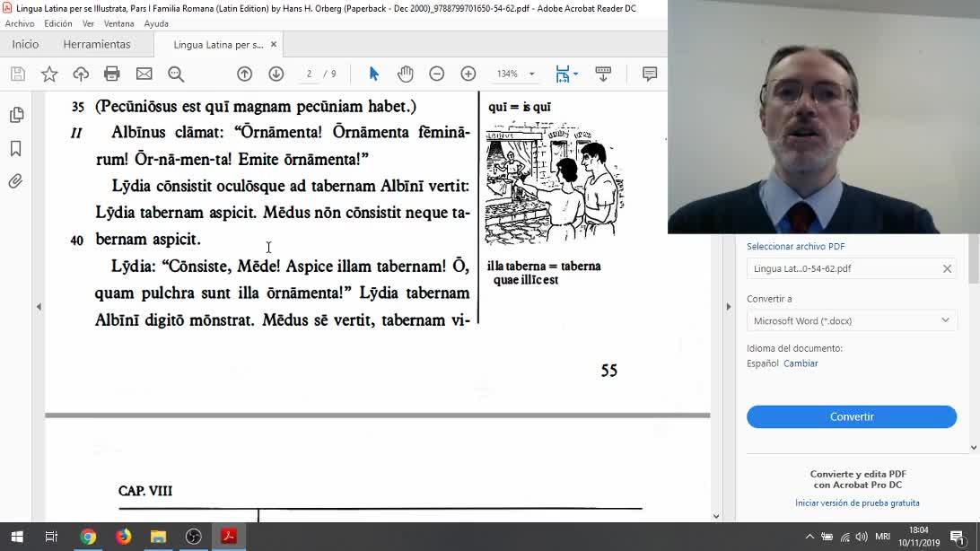The image size is (980, 551).
Task: Open File Explorer from taskbar
Action: pyautogui.click(x=158, y=537)
